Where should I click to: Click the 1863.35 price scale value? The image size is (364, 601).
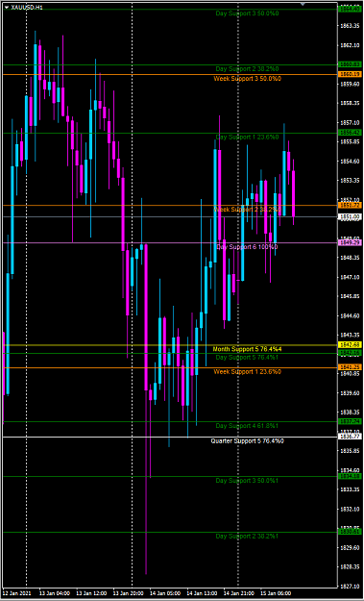pyautogui.click(x=351, y=26)
